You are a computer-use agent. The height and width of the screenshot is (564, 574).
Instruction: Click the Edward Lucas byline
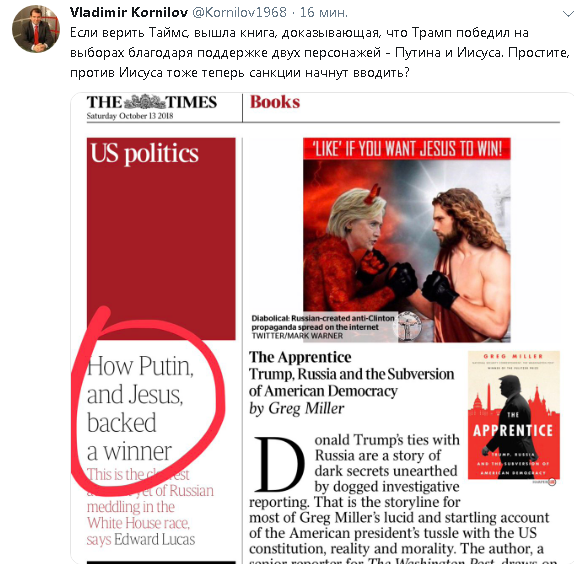[x=154, y=539]
